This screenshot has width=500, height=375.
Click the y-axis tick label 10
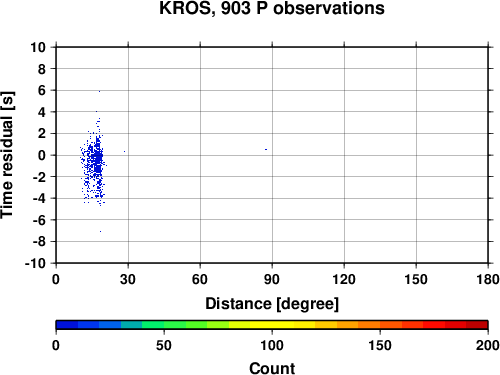click(38, 47)
